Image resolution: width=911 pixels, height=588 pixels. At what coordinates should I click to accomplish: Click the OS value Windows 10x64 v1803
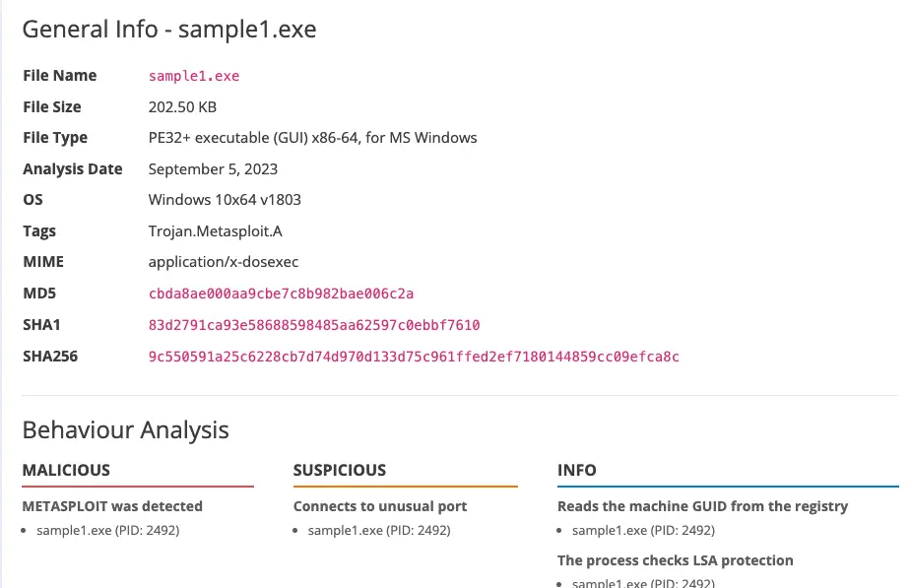tap(225, 200)
